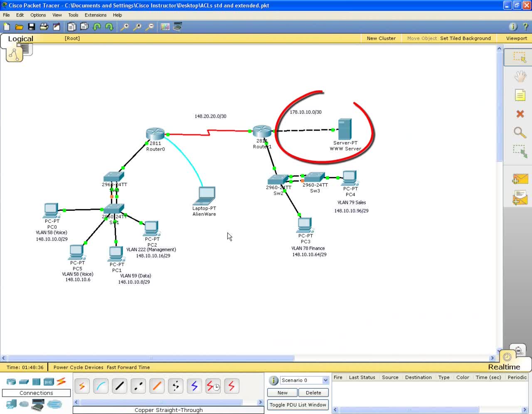Pick the orange Fiber cable
The width and height of the screenshot is (532, 414).
pos(157,386)
